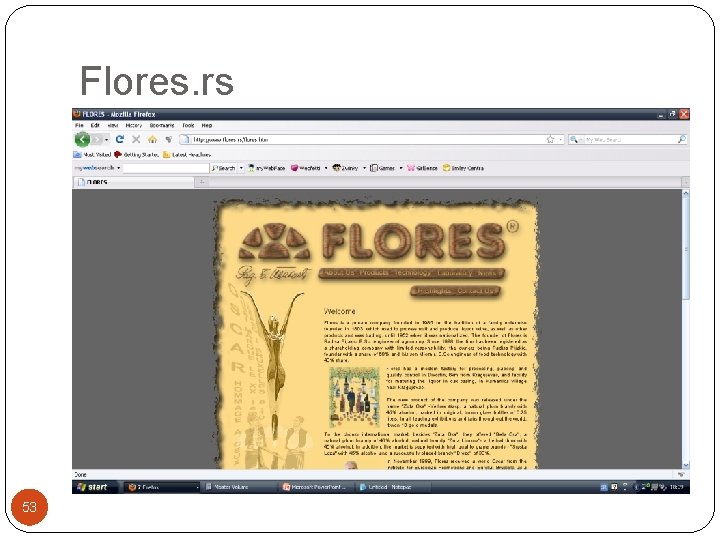Switch to Master Volume taskbar window
Image resolution: width=720 pixels, height=540 pixels.
pyautogui.click(x=239, y=487)
